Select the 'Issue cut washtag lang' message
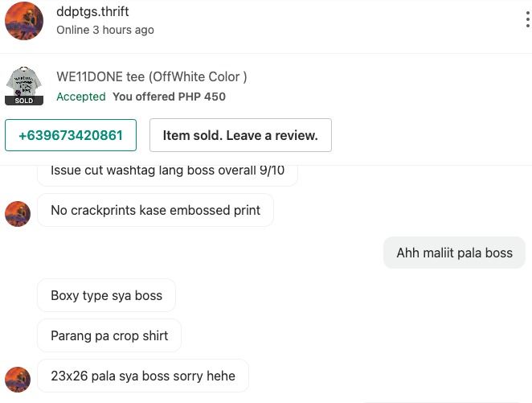The image size is (532, 403). pyautogui.click(x=168, y=174)
